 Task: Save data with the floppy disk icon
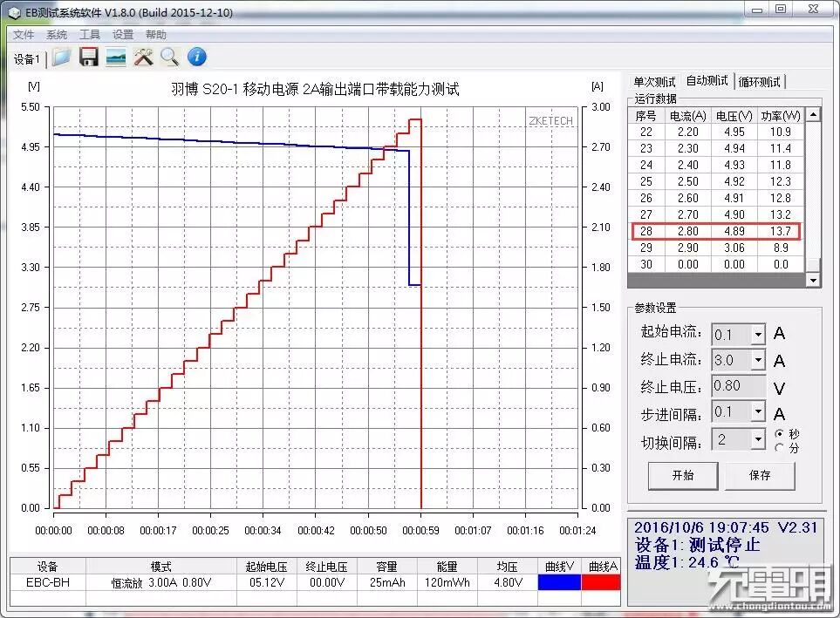89,57
